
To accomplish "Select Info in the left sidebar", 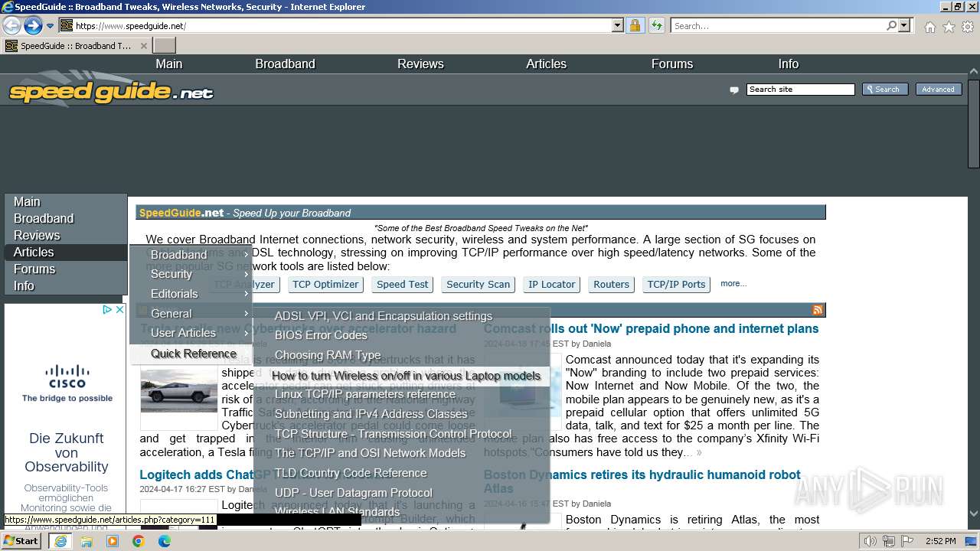I will (x=65, y=285).
